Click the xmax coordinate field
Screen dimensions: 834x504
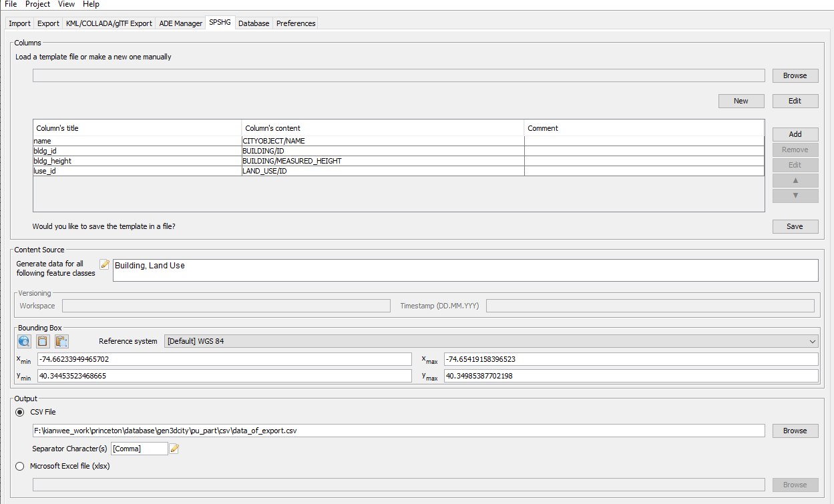(x=631, y=359)
